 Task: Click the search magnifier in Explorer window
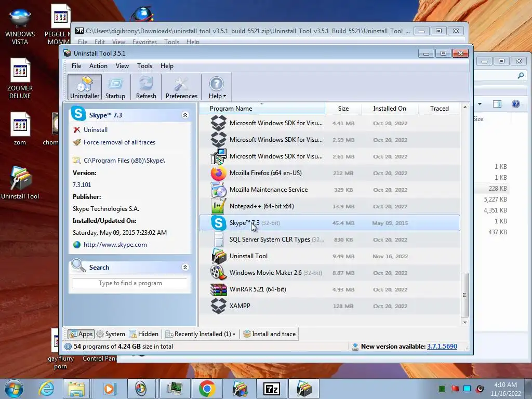click(x=521, y=76)
